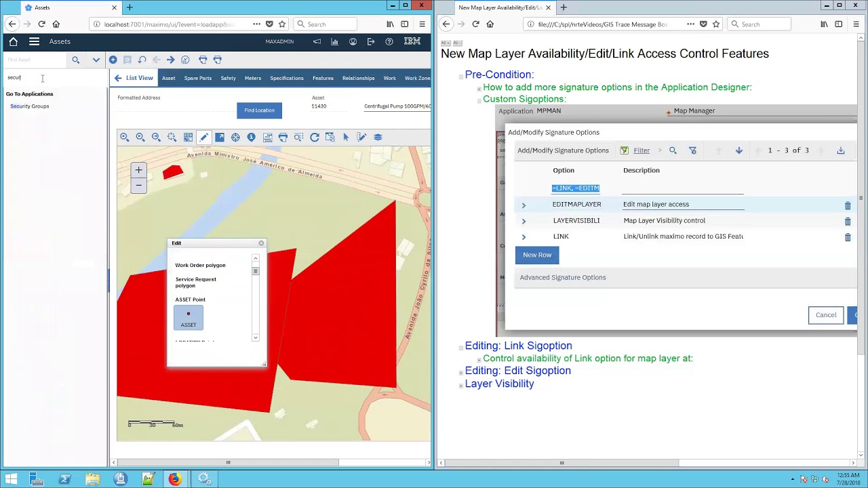
Task: Expand the LINK row details
Action: pyautogui.click(x=524, y=237)
